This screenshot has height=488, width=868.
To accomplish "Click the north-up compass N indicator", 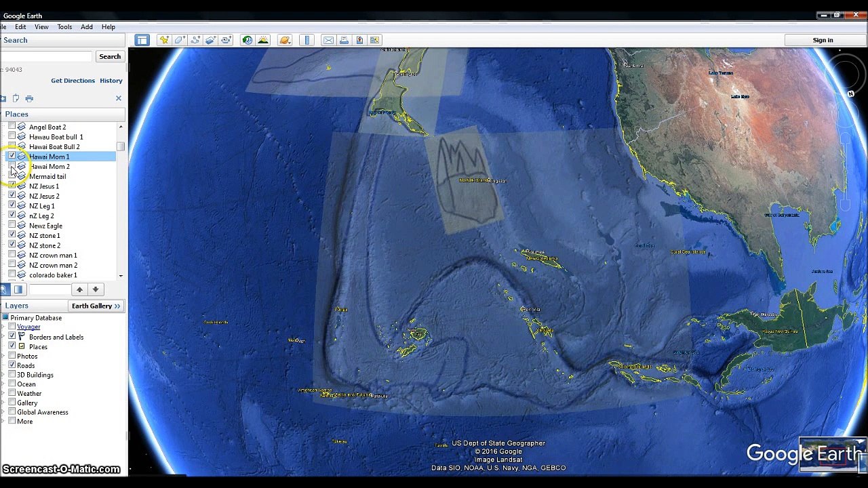I will (x=850, y=94).
